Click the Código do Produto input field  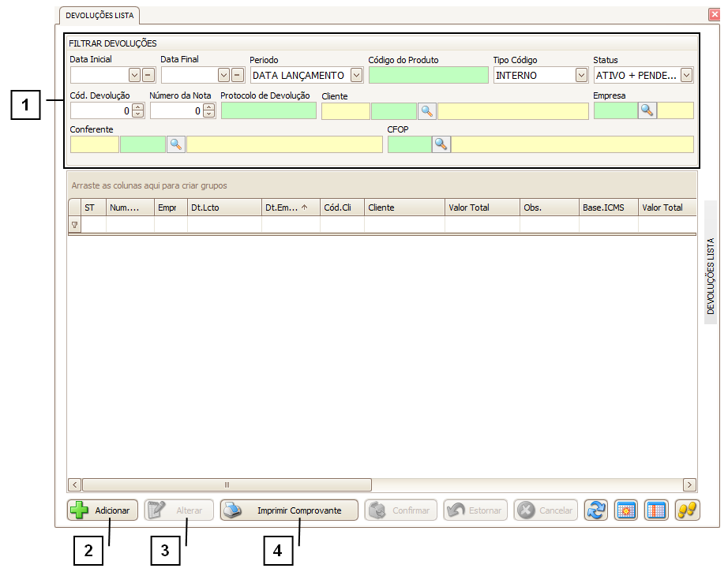point(428,76)
